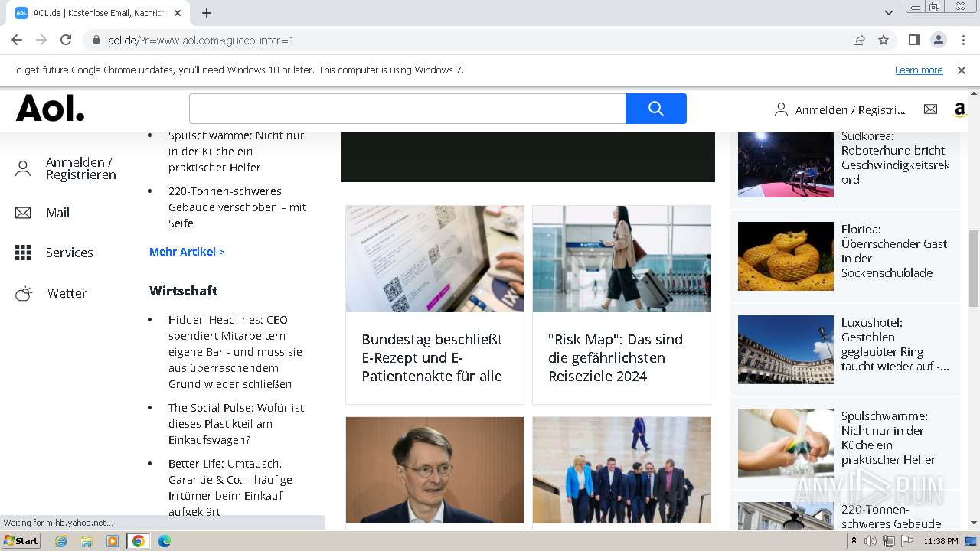Open Windows Media Player in taskbar

(113, 541)
